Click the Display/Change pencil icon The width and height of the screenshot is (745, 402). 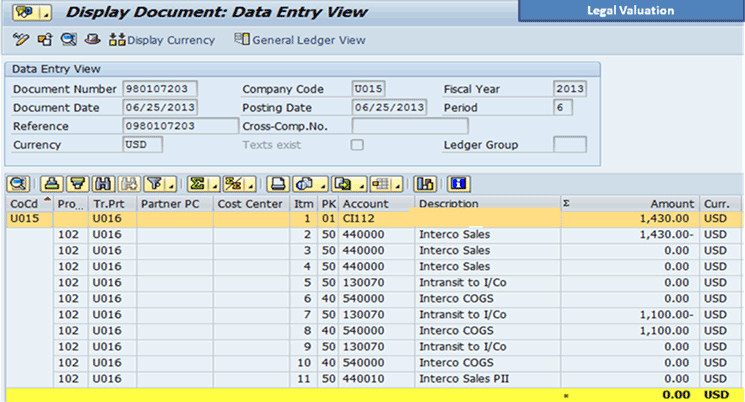(21, 40)
